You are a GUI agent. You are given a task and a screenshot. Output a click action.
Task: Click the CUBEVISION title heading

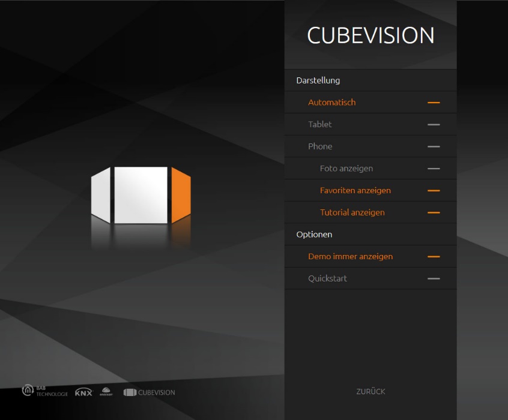[370, 35]
